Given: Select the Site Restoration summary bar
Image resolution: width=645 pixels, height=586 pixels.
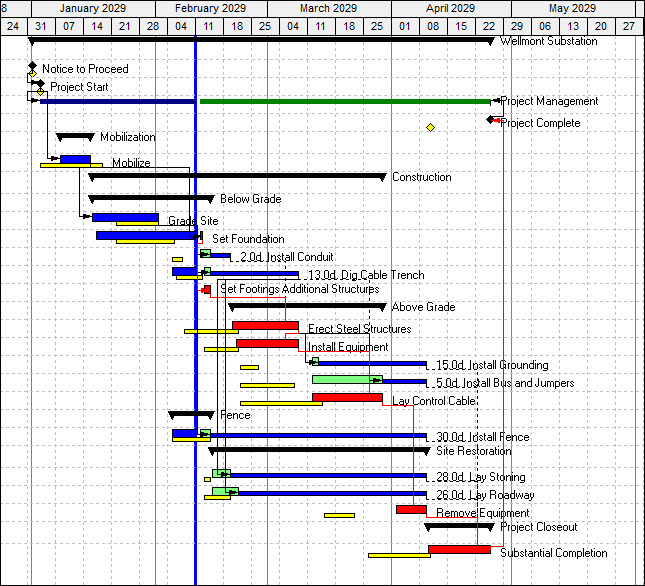Looking at the screenshot, I should click(318, 450).
